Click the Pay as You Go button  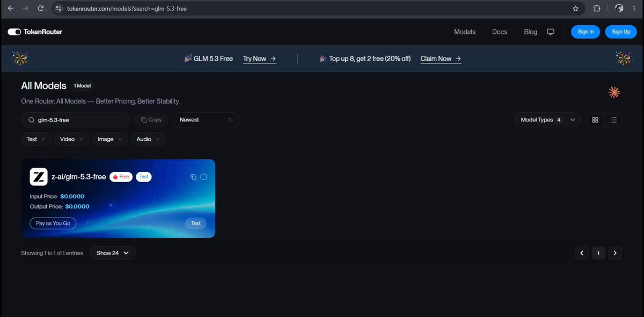point(53,223)
